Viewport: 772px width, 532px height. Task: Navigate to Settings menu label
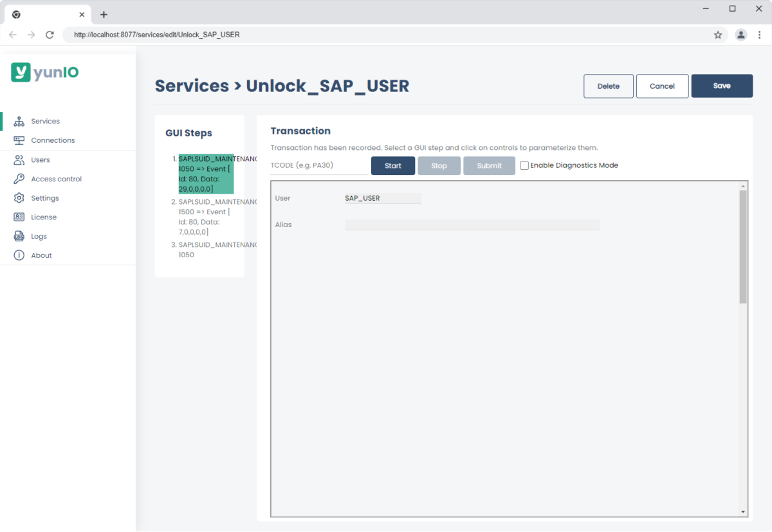(x=45, y=198)
